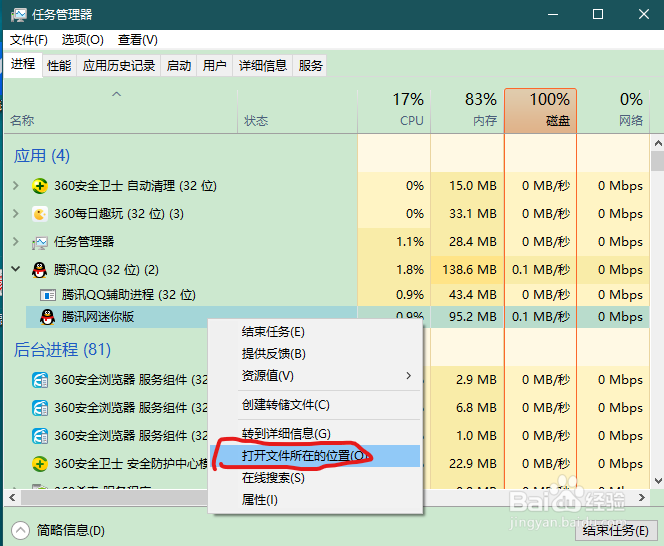Sort by the 17% CPU column header
Screen dimensions: 664x546
(x=394, y=111)
